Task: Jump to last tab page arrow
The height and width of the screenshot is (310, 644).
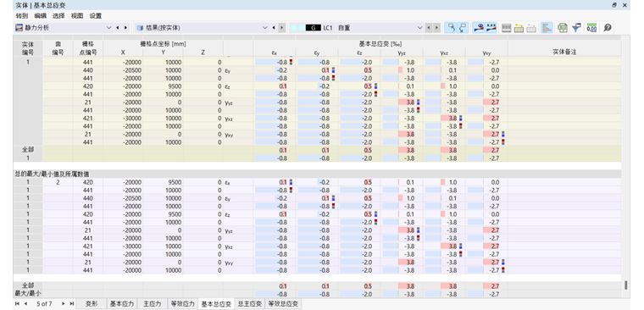Action: click(72, 304)
